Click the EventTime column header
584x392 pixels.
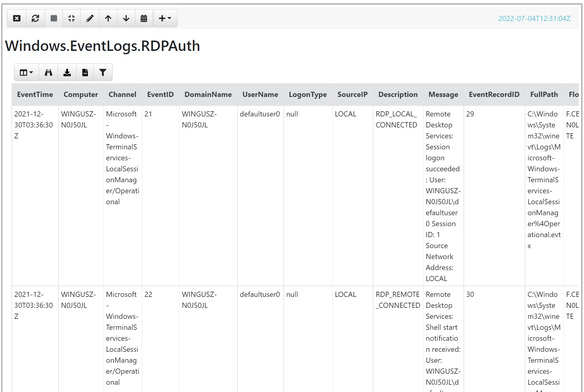[35, 94]
